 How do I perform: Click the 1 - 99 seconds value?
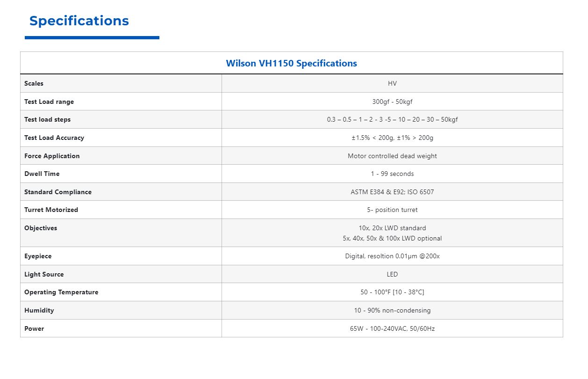pos(392,174)
